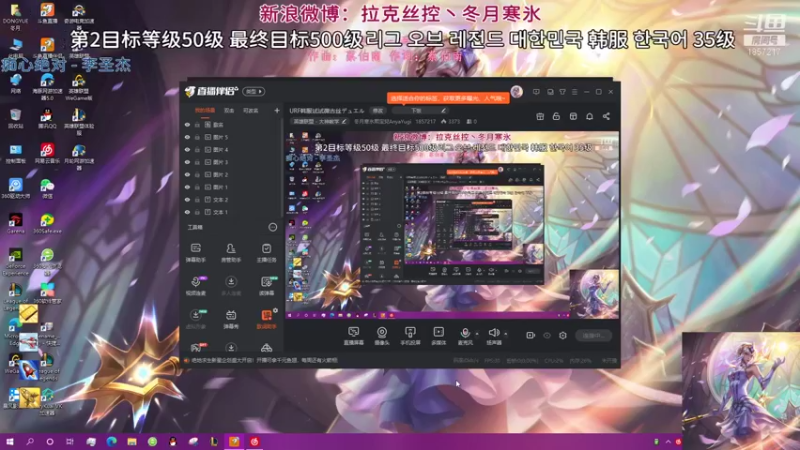Hide the 图片 1 layer with its eye
The image size is (800, 450).
(187, 187)
